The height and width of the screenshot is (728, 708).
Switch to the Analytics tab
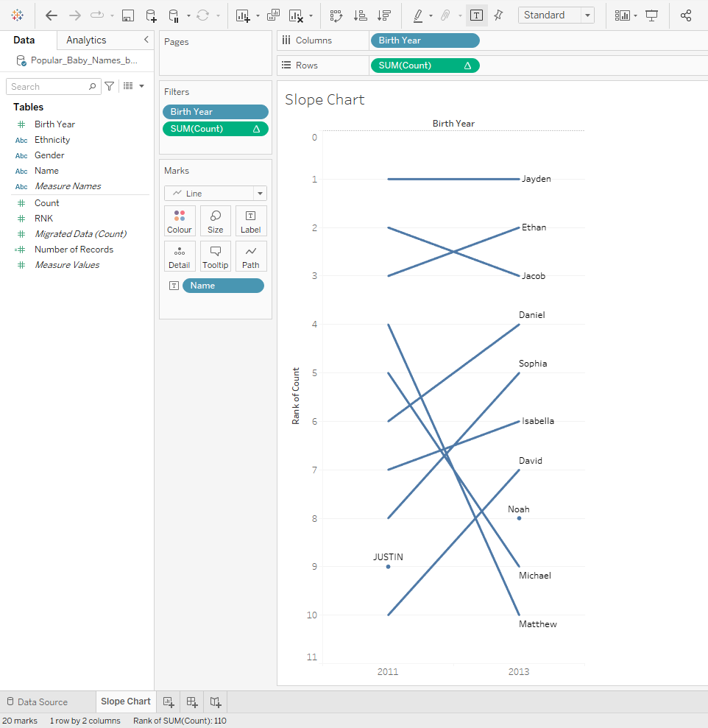[86, 40]
